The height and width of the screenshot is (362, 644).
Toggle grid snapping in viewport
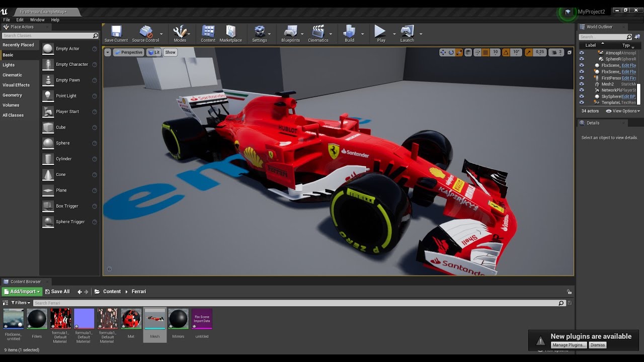click(486, 52)
